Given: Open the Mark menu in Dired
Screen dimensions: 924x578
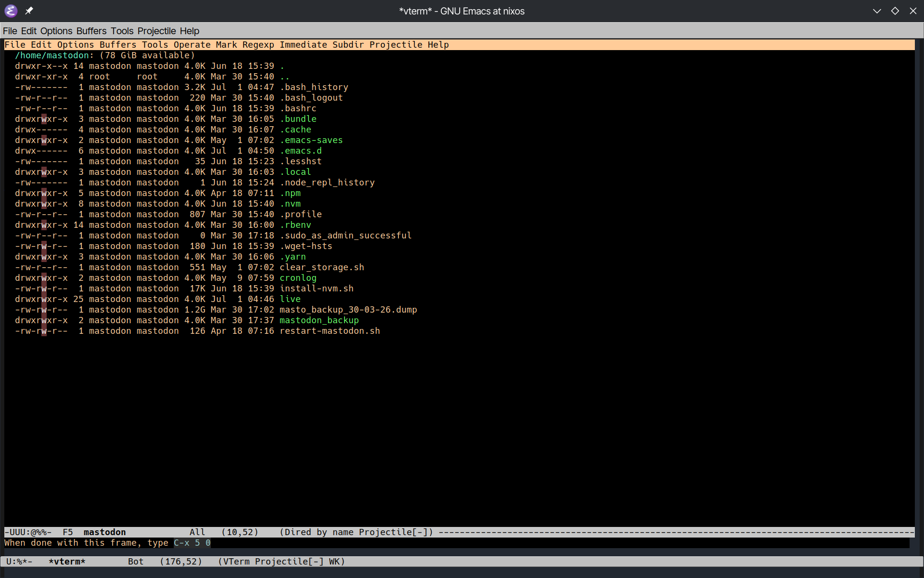Looking at the screenshot, I should click(x=227, y=45).
